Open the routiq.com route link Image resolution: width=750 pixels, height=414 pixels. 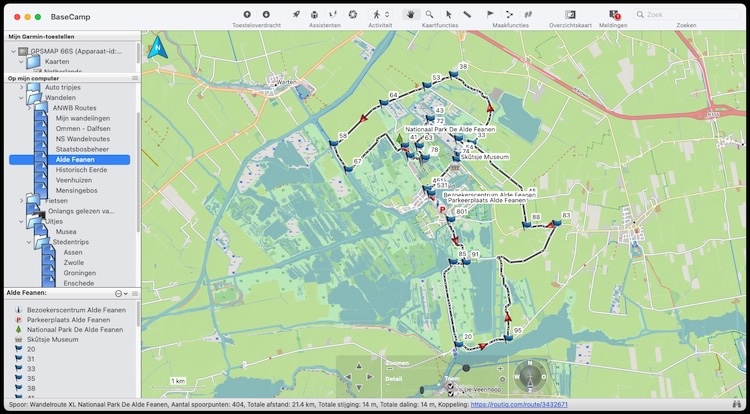(519, 404)
